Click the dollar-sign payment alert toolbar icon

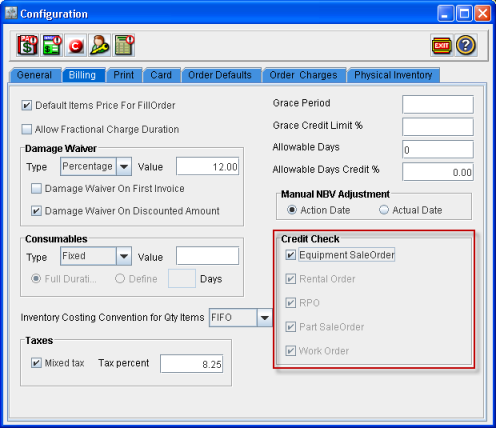pos(28,45)
